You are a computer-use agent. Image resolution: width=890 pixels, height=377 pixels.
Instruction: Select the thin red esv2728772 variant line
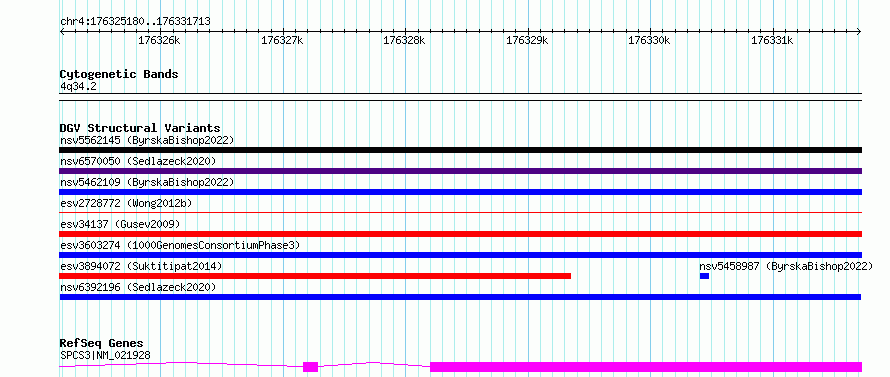[x=460, y=213]
